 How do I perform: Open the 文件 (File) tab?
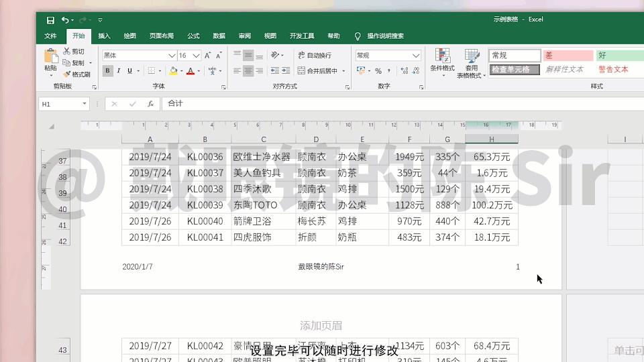pos(50,36)
